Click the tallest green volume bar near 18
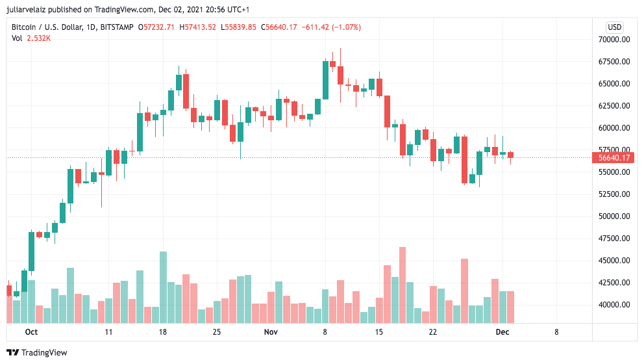Image resolution: width=644 pixels, height=364 pixels. point(163,287)
